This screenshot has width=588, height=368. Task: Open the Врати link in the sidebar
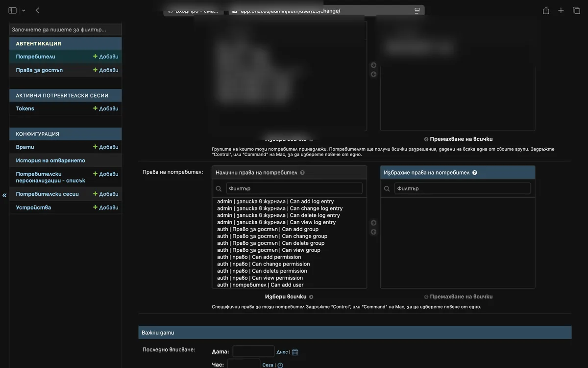coord(25,147)
